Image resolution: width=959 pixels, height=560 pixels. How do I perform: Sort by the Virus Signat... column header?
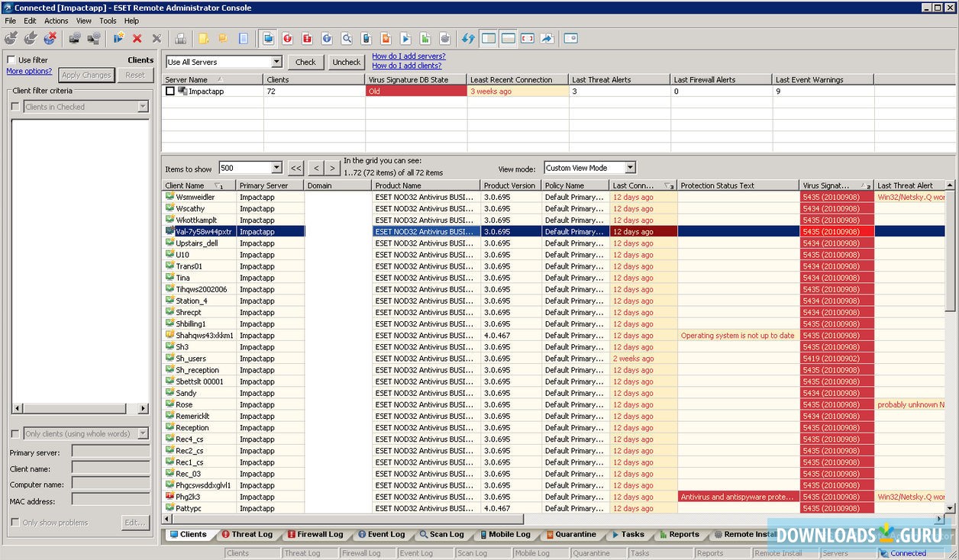click(837, 185)
